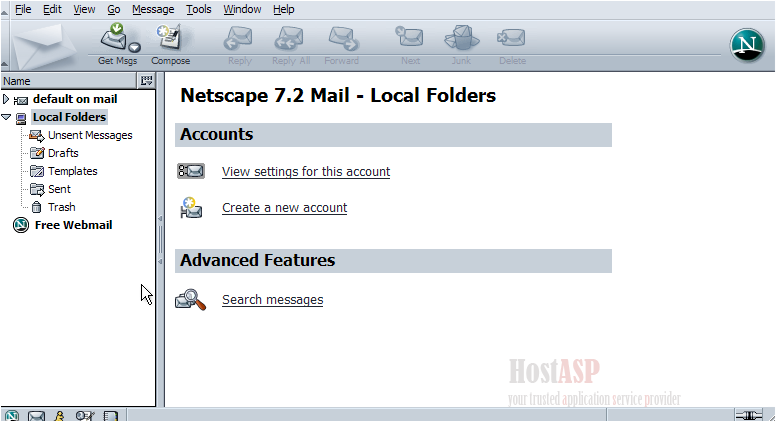
Task: Expand the 'default on mail' account
Action: [6, 99]
